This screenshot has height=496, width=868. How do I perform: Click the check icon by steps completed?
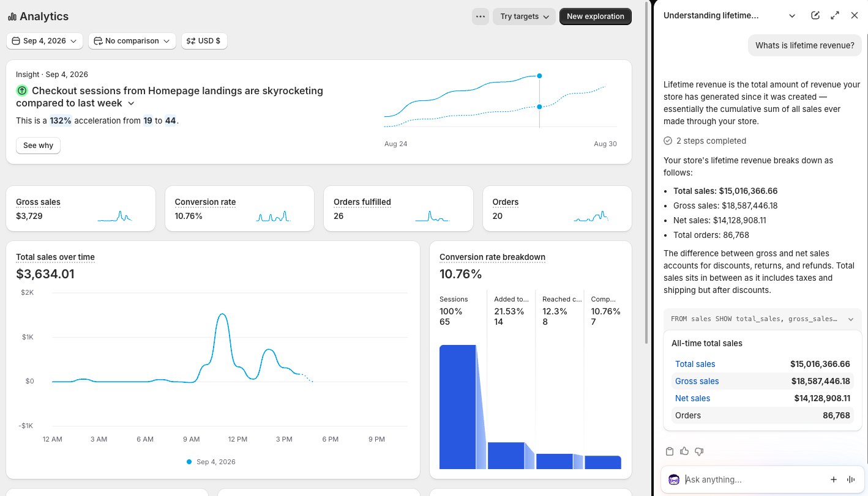[668, 141]
